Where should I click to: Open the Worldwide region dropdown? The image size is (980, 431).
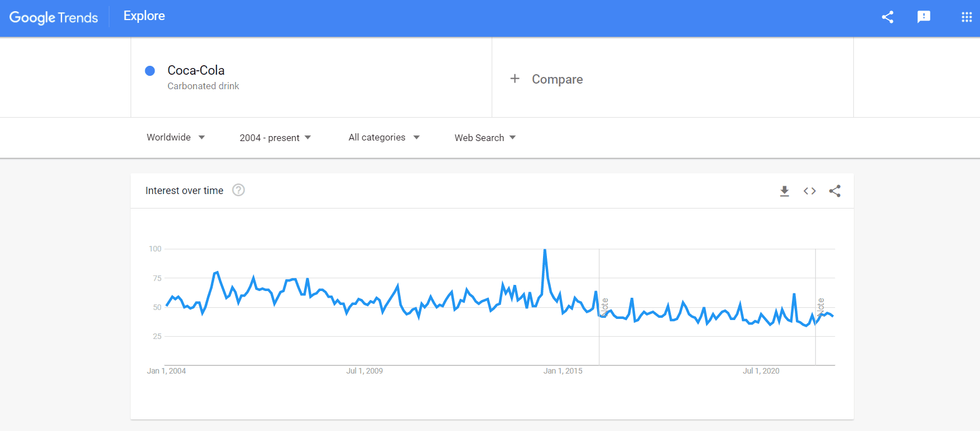click(x=175, y=138)
